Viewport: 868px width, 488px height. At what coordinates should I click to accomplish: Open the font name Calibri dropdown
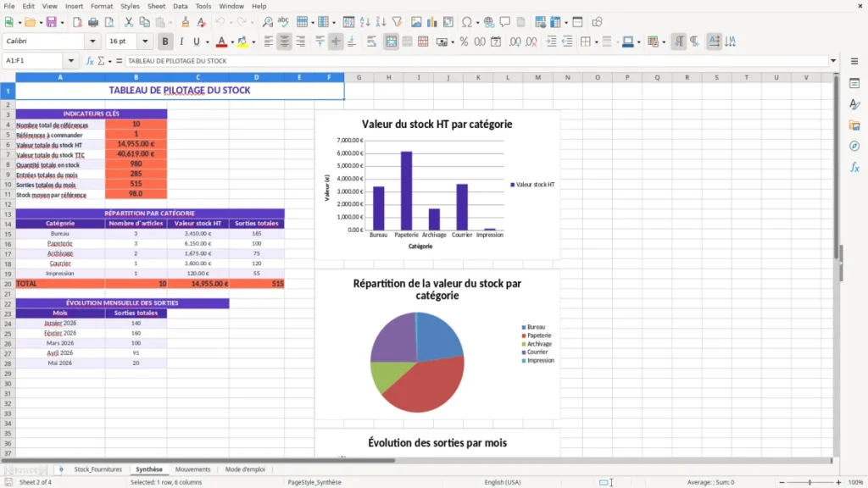point(92,41)
